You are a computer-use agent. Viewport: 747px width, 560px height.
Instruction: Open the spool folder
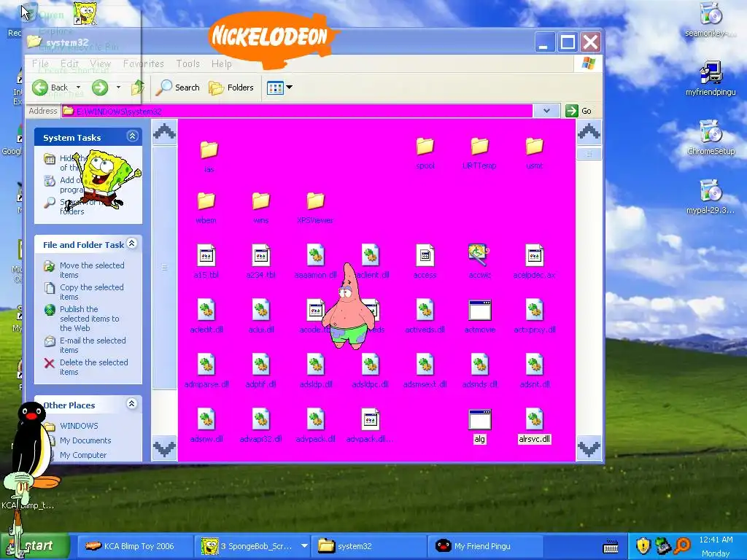click(x=425, y=153)
